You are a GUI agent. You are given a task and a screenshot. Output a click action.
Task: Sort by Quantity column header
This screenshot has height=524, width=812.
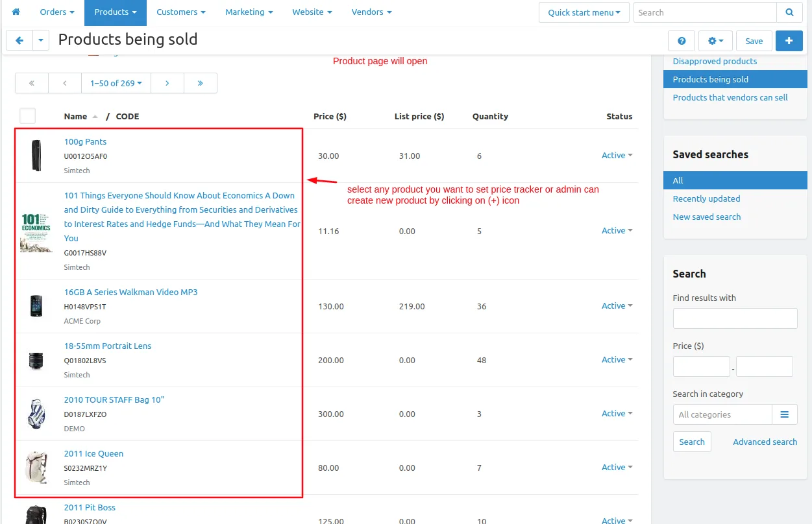pyautogui.click(x=490, y=116)
